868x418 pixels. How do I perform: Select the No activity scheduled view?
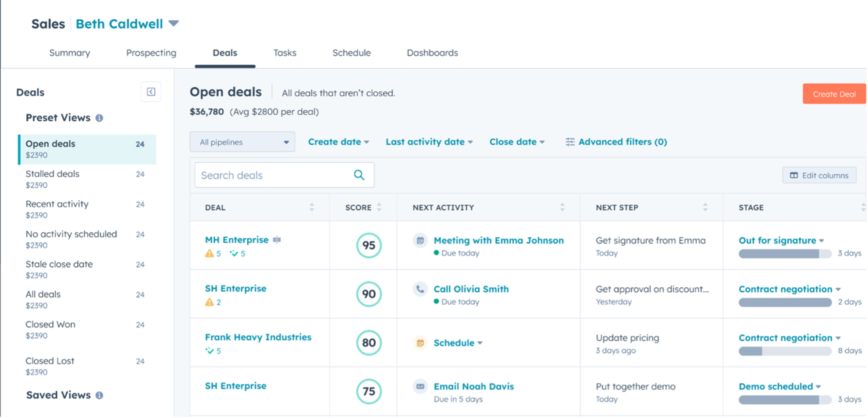[87, 239]
